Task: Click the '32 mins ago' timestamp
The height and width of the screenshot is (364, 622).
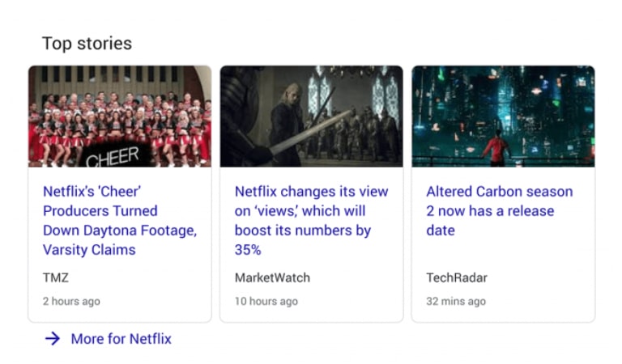Action: pyautogui.click(x=456, y=302)
